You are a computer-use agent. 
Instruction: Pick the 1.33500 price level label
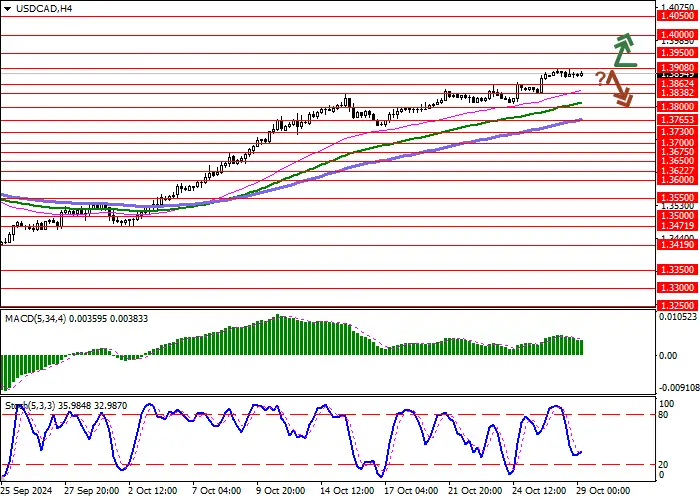point(677,270)
